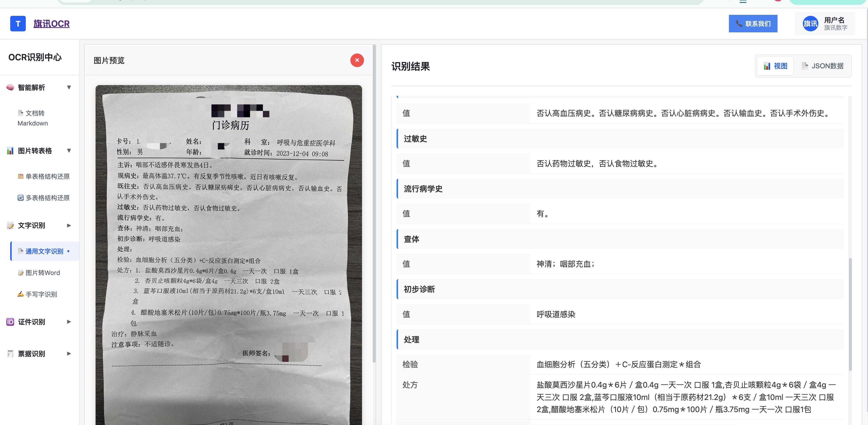Switch to the JSON数据 tab
Image resolution: width=868 pixels, height=425 pixels.
[823, 66]
